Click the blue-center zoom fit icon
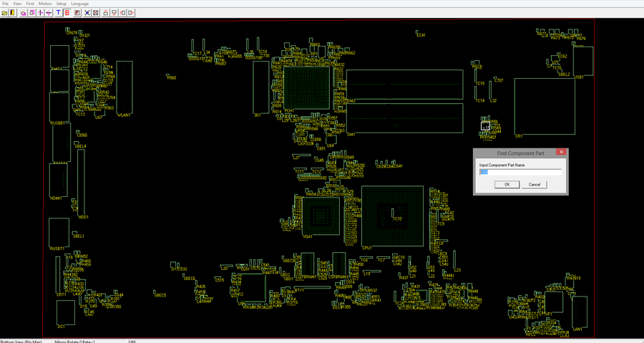 coord(87,13)
